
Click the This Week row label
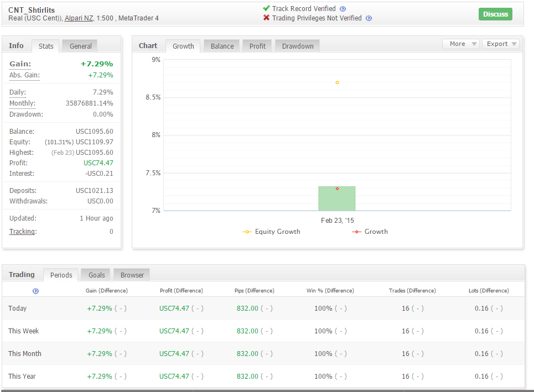click(23, 331)
